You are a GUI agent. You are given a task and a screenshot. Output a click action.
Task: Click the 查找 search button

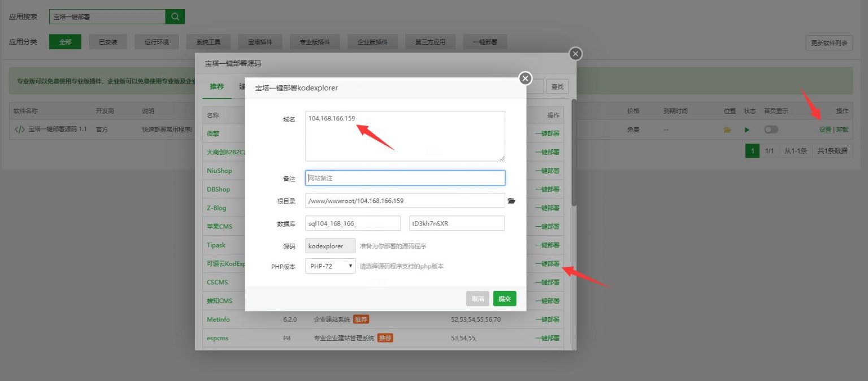coord(557,86)
